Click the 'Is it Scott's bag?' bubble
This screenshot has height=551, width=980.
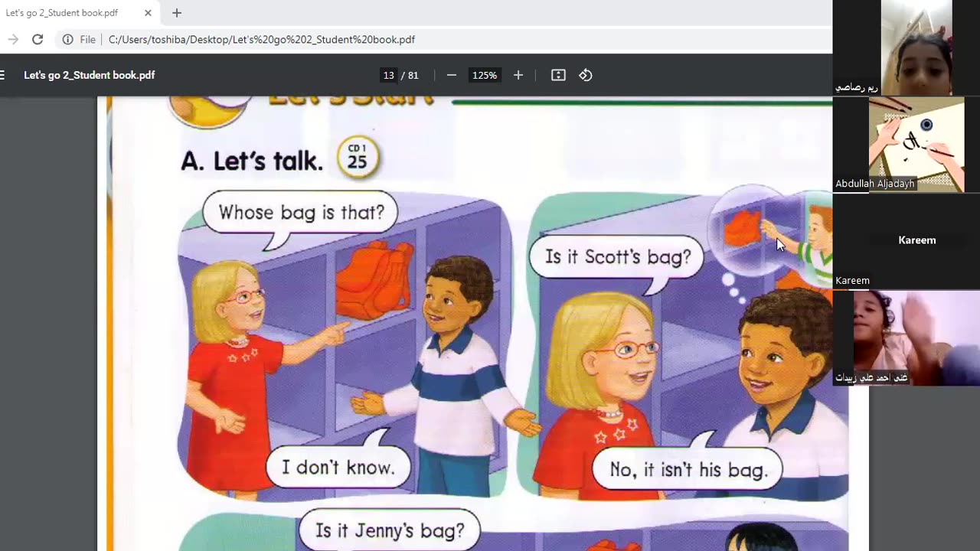pyautogui.click(x=617, y=259)
